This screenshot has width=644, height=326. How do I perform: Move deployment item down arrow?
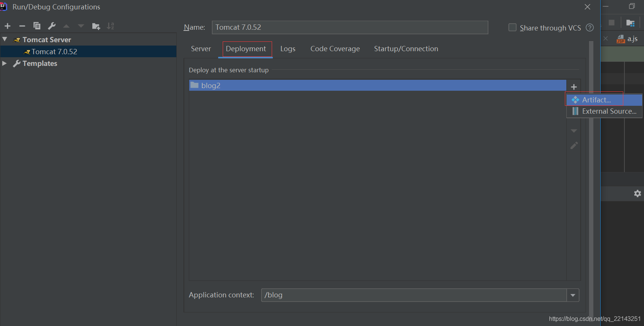(x=574, y=131)
